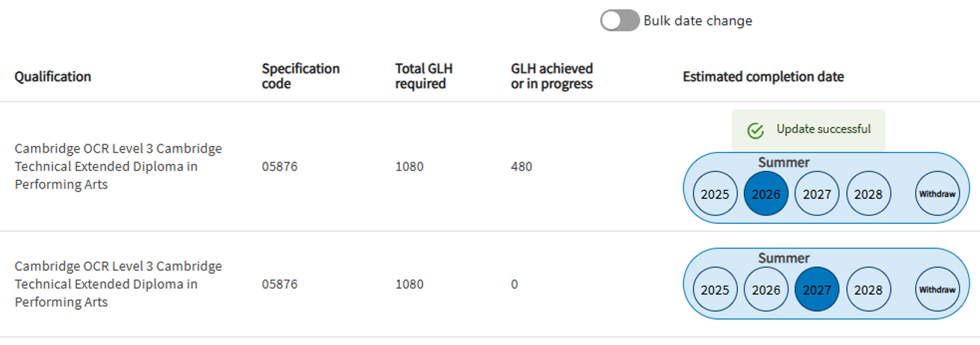The image size is (980, 345).
Task: Click selected 2027 in second row
Action: 817,290
